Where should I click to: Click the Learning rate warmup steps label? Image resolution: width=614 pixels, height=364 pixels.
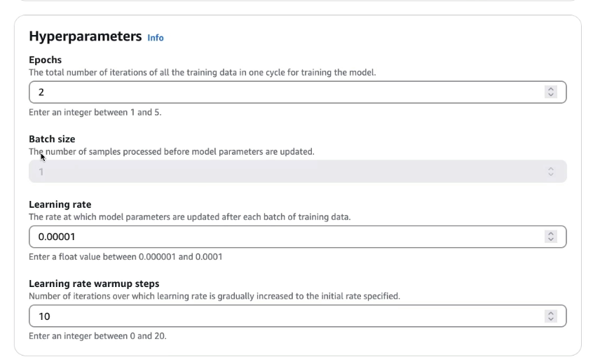tap(94, 283)
